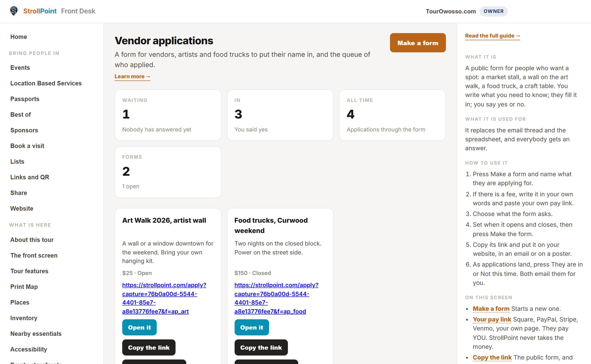
Task: Open Nearby essentials
Action: (36, 334)
